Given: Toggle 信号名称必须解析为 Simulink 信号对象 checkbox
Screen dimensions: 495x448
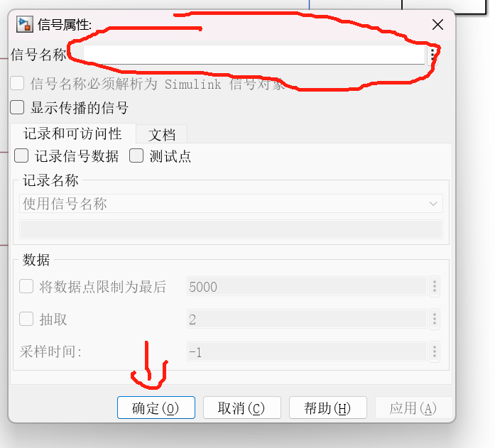Looking at the screenshot, I should click(17, 84).
